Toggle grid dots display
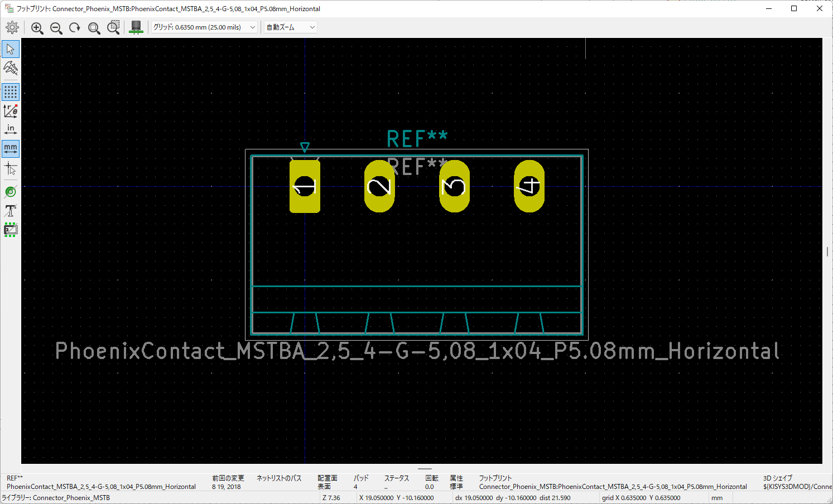 point(11,92)
